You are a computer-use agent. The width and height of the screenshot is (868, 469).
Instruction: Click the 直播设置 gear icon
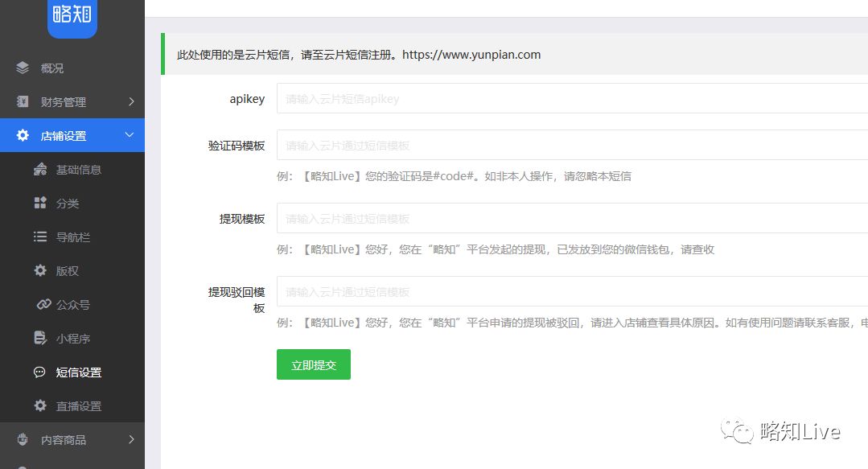click(40, 405)
